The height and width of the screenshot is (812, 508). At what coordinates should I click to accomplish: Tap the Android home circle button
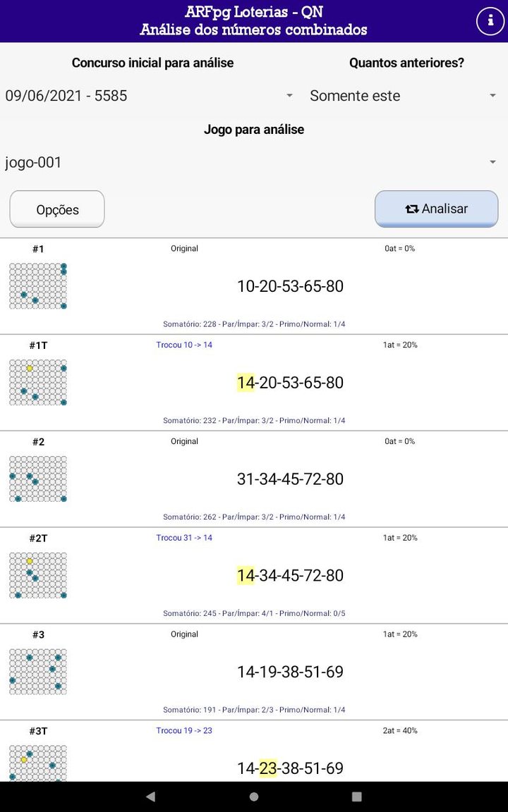254,795
